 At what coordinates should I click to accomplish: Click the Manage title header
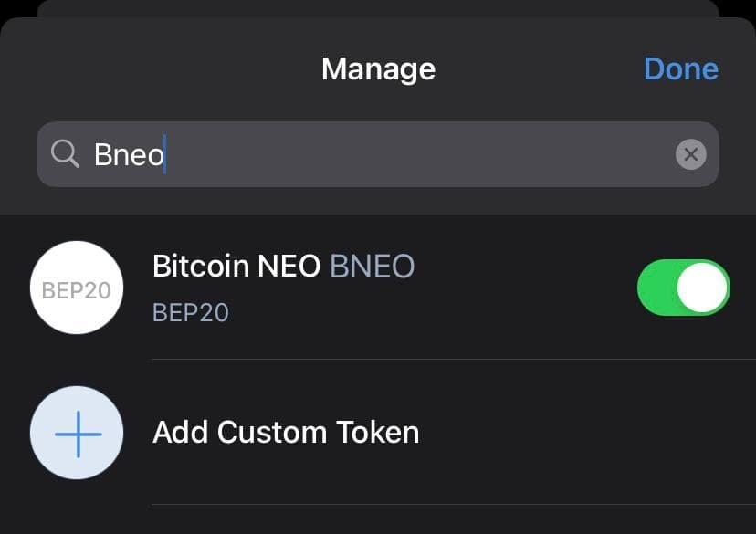point(378,69)
